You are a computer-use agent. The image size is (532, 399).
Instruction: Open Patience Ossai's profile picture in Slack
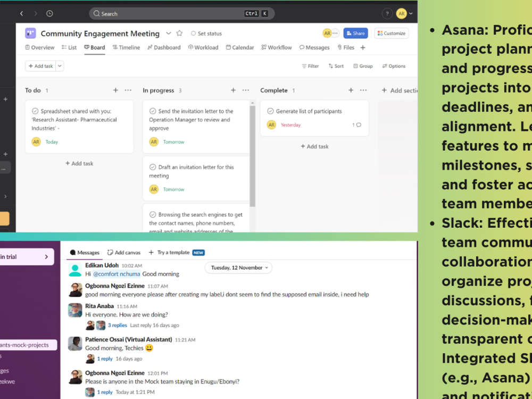tap(75, 344)
